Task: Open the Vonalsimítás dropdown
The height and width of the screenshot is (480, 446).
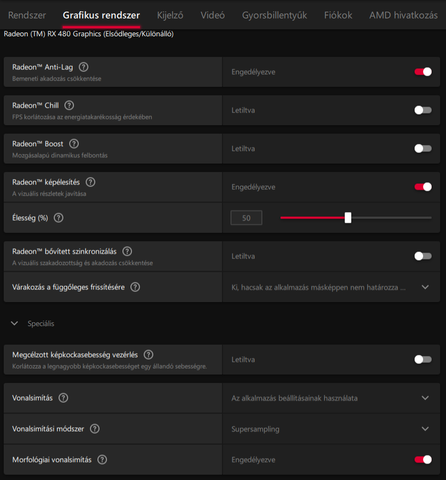Action: click(331, 398)
